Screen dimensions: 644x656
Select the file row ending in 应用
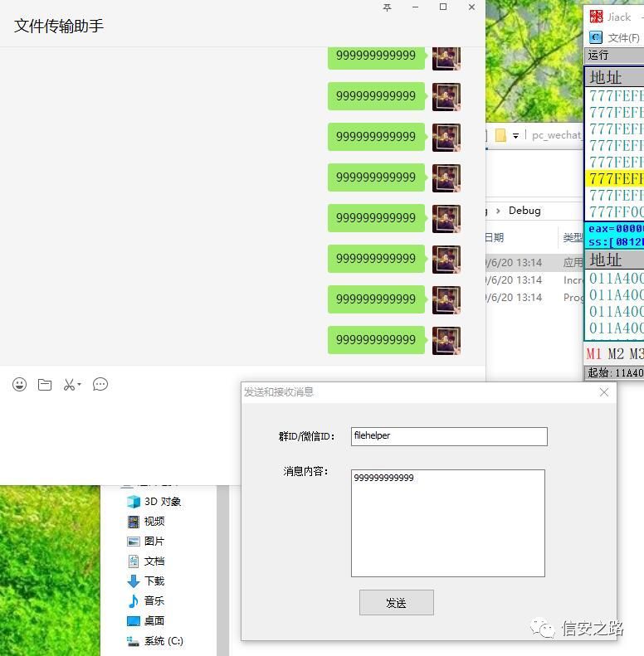[534, 262]
